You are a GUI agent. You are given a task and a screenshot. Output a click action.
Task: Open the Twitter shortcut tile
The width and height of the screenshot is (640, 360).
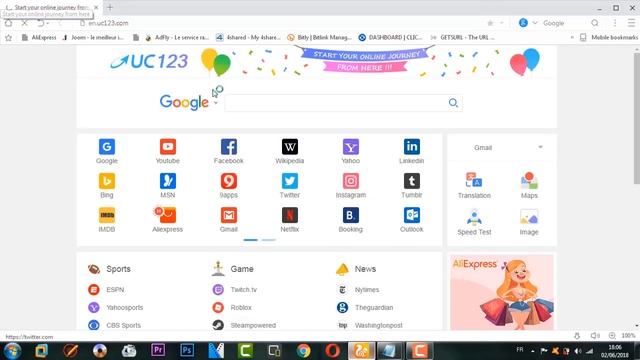click(x=290, y=186)
